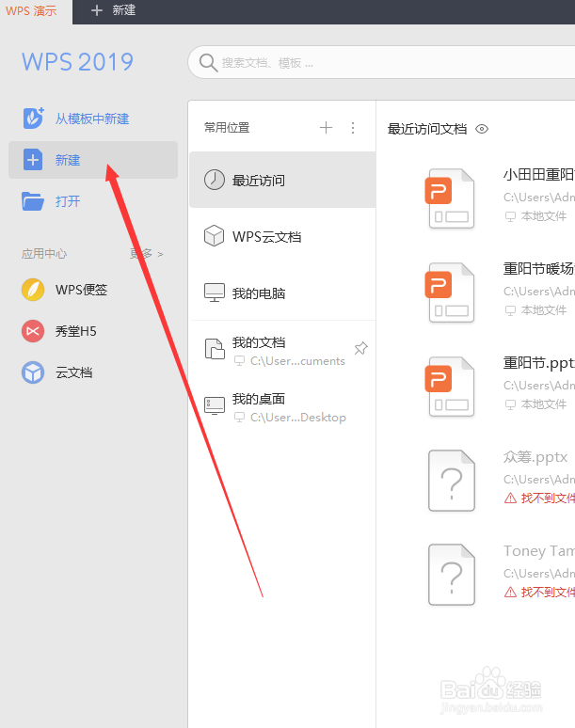Screen dimensions: 575x728
Task: Click 找不到文件 warning under Toney Tam
Action: [539, 593]
